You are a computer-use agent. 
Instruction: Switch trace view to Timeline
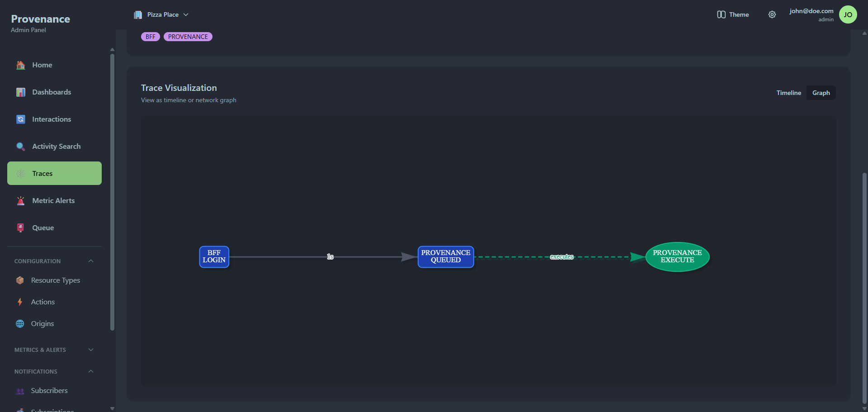coord(788,93)
